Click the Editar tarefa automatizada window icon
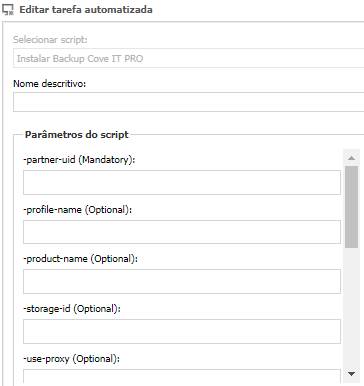364x386 pixels. (x=8, y=9)
